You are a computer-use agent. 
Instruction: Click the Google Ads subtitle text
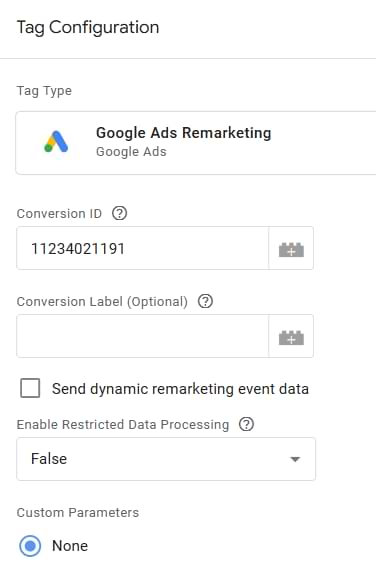[131, 152]
